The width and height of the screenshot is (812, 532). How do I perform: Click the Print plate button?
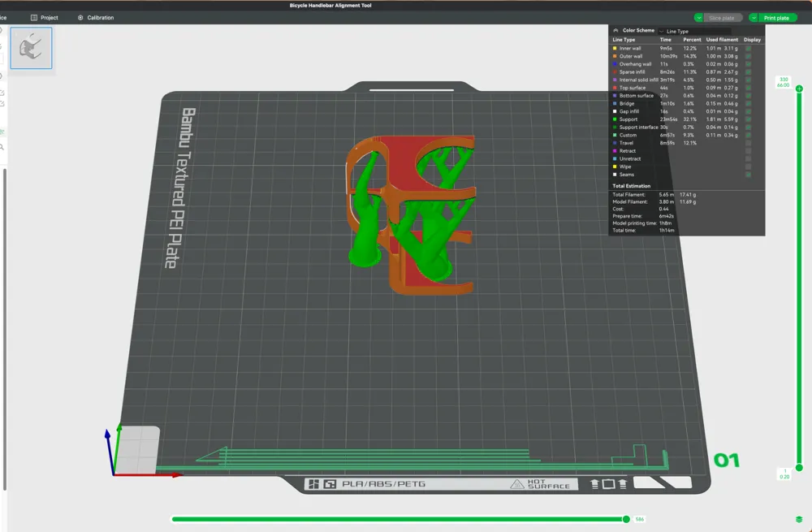(777, 18)
